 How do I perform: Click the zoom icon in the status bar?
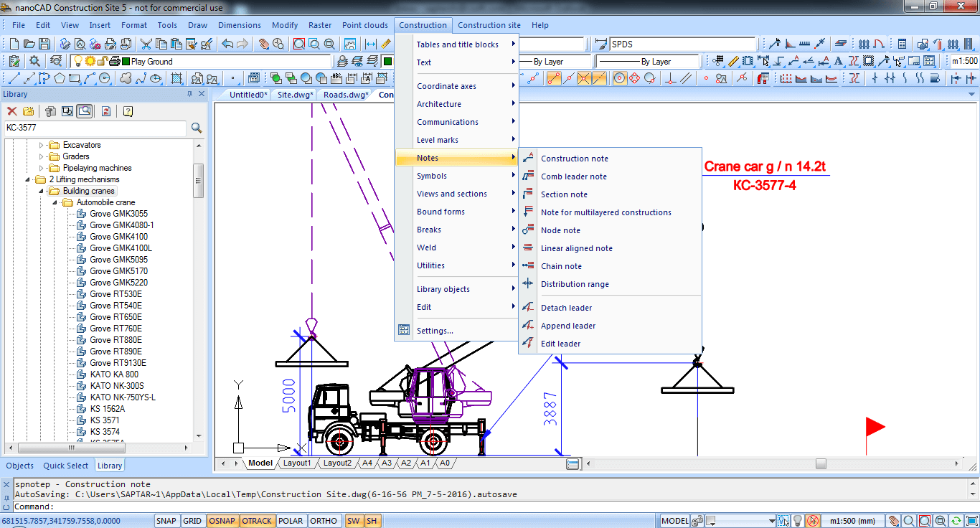pyautogui.click(x=909, y=521)
